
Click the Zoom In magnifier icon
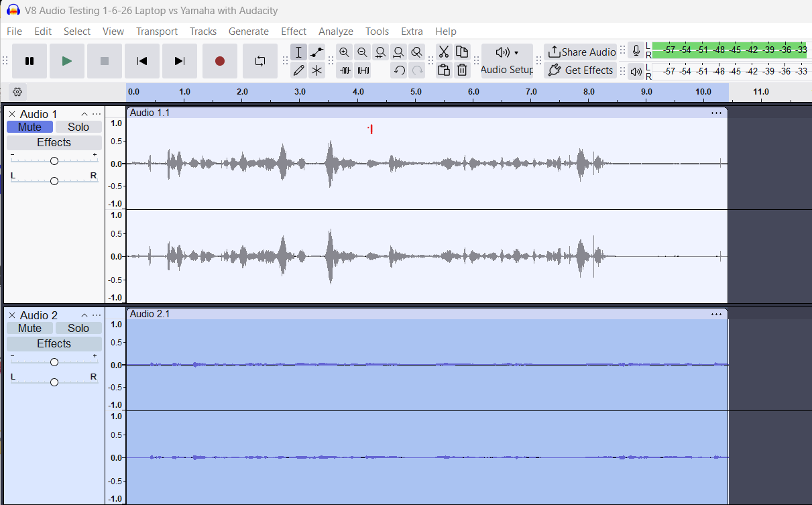tap(344, 52)
